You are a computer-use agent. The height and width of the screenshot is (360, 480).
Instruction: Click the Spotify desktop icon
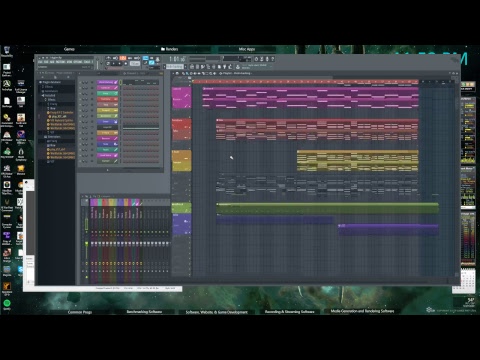point(7,304)
